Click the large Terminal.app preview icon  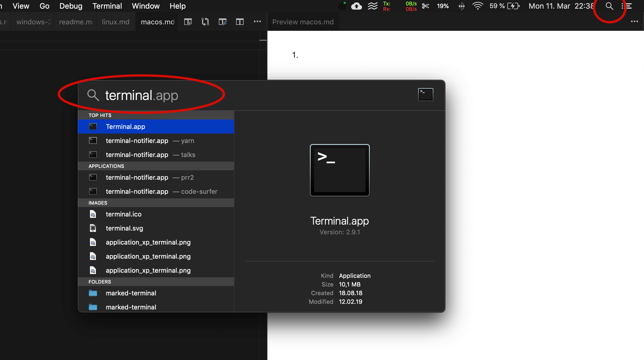(x=340, y=170)
